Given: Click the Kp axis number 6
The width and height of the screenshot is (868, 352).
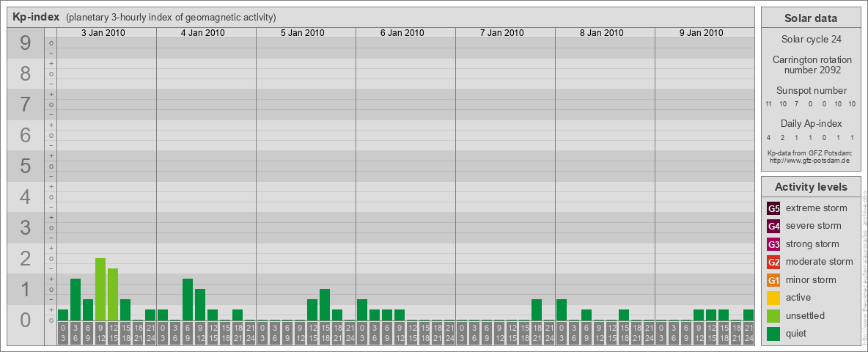Looking at the screenshot, I should point(25,135).
